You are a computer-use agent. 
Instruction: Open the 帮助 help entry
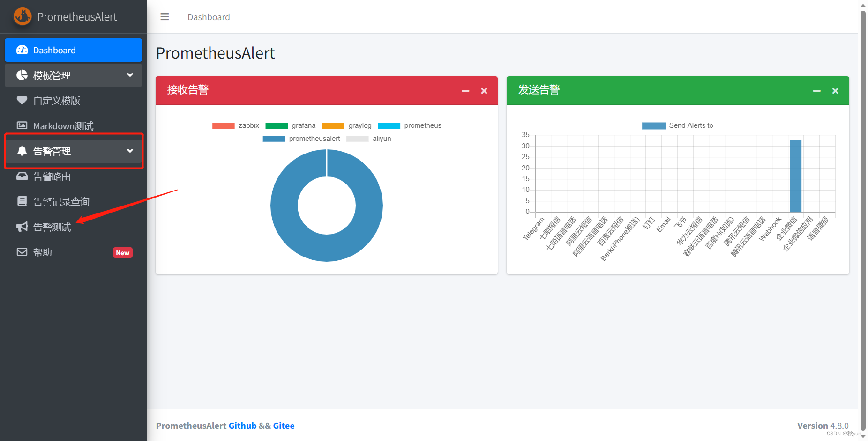point(73,252)
